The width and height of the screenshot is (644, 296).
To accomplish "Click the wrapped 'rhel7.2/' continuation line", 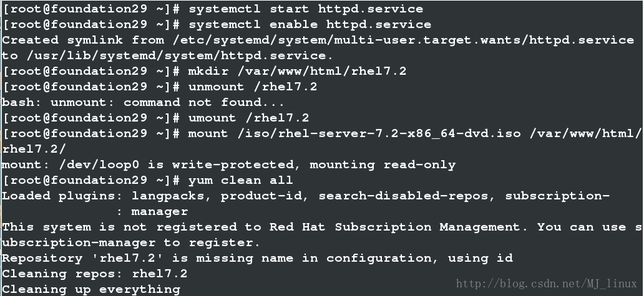I will [34, 149].
